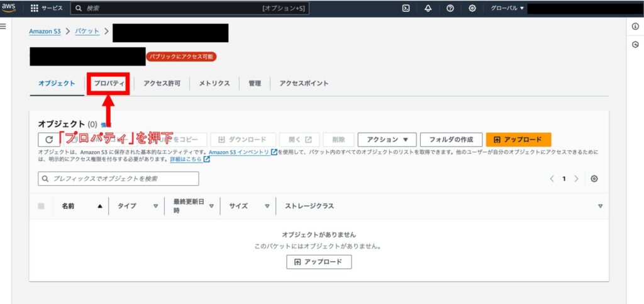The width and height of the screenshot is (644, 304).
Task: Click the 開く button
Action: tap(300, 140)
